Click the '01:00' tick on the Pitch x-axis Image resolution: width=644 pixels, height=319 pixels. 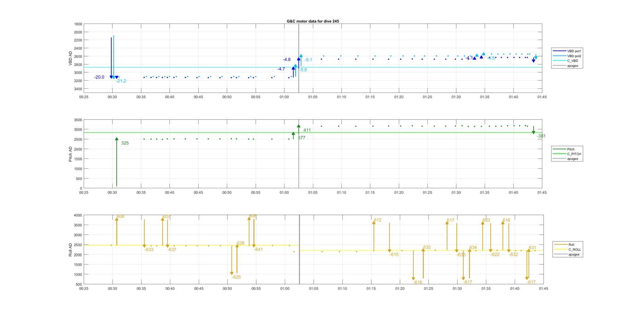point(284,193)
